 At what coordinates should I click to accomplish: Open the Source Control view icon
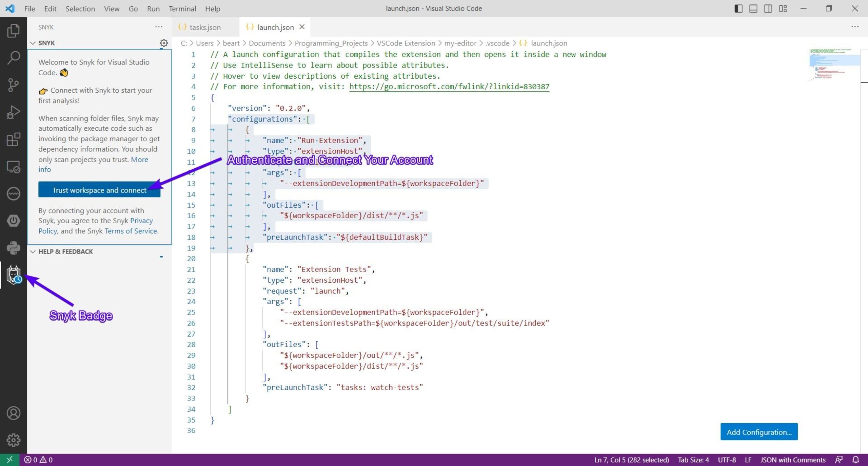pyautogui.click(x=13, y=85)
